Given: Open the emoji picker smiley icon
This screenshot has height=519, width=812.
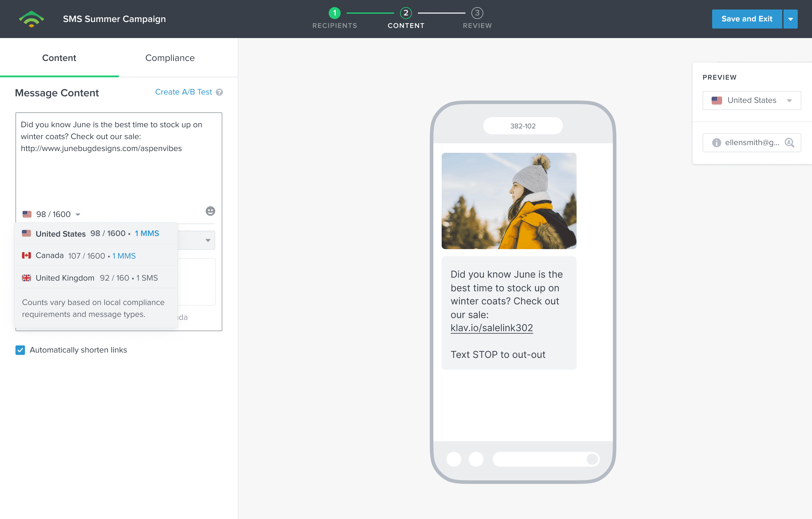Looking at the screenshot, I should click(x=210, y=211).
